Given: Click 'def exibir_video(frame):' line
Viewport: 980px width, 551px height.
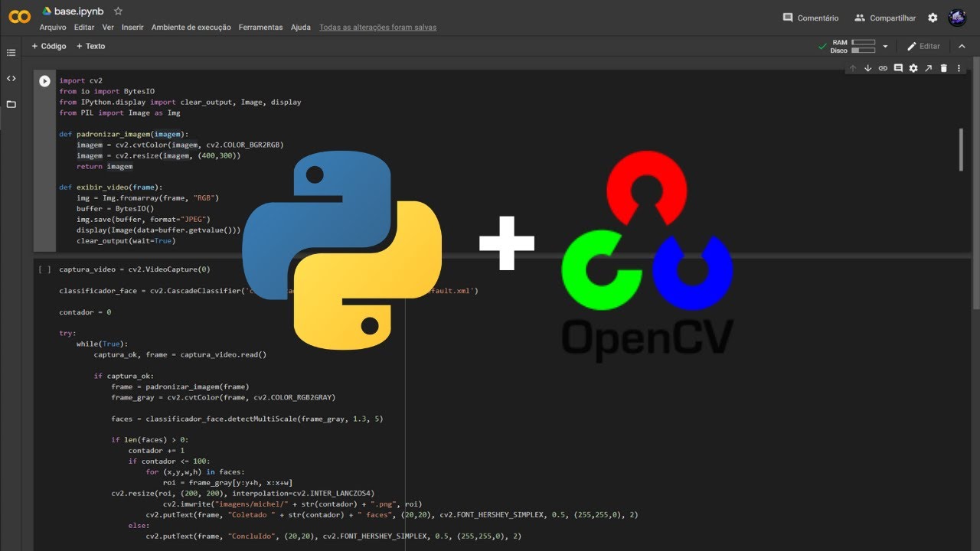Looking at the screenshot, I should coord(111,187).
